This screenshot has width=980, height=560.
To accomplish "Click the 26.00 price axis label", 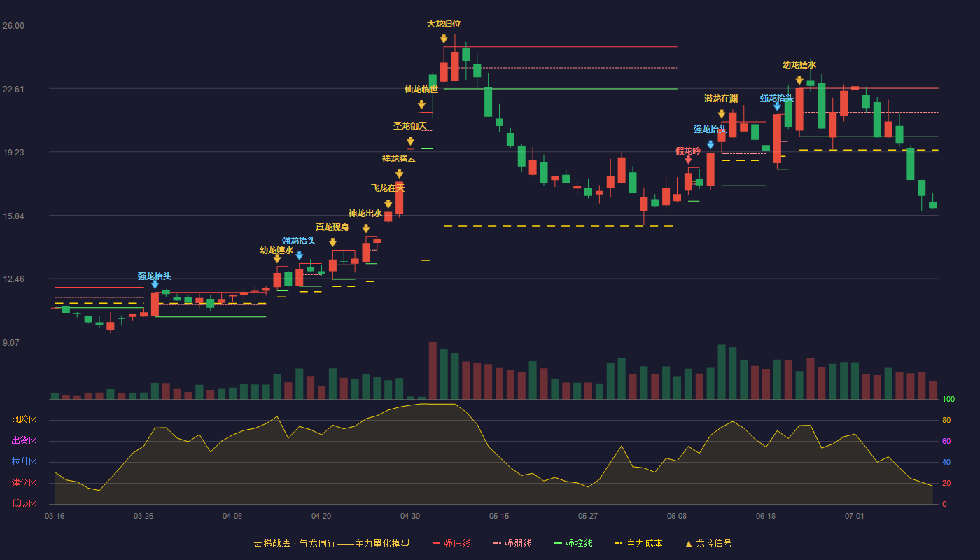I will (x=13, y=26).
